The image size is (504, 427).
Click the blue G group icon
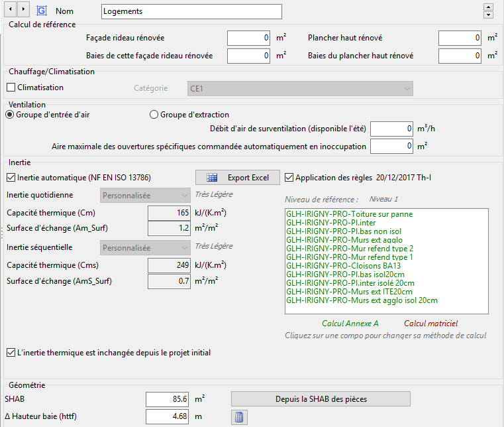pos(42,11)
